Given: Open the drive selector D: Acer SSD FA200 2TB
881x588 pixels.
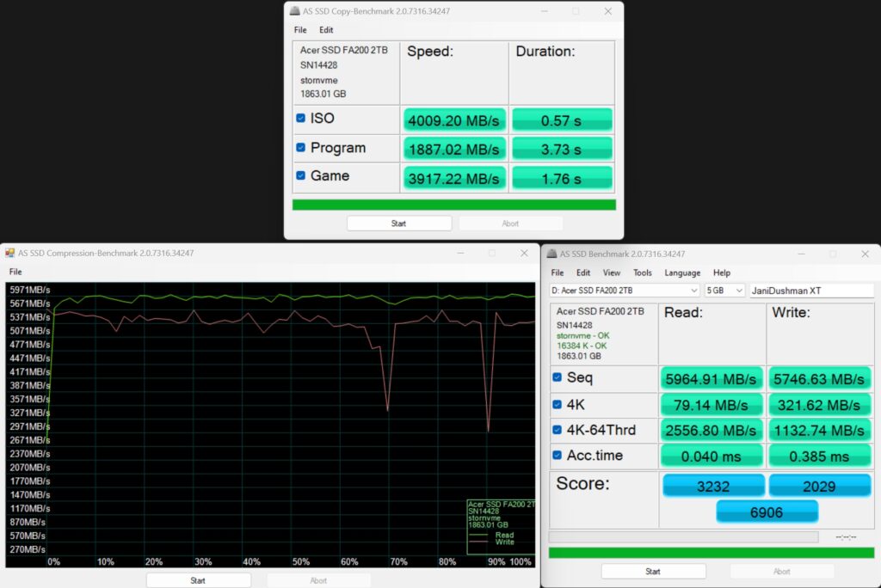Looking at the screenshot, I should [x=625, y=291].
